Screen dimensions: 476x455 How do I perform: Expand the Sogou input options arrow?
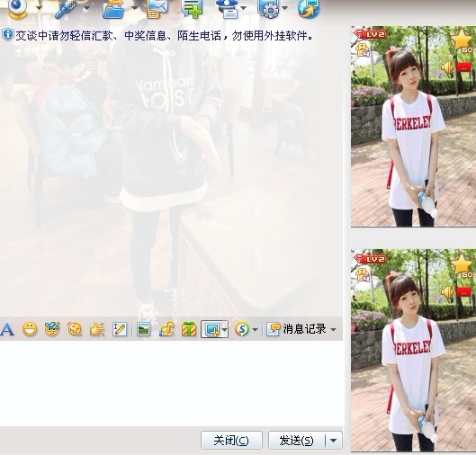pos(255,329)
